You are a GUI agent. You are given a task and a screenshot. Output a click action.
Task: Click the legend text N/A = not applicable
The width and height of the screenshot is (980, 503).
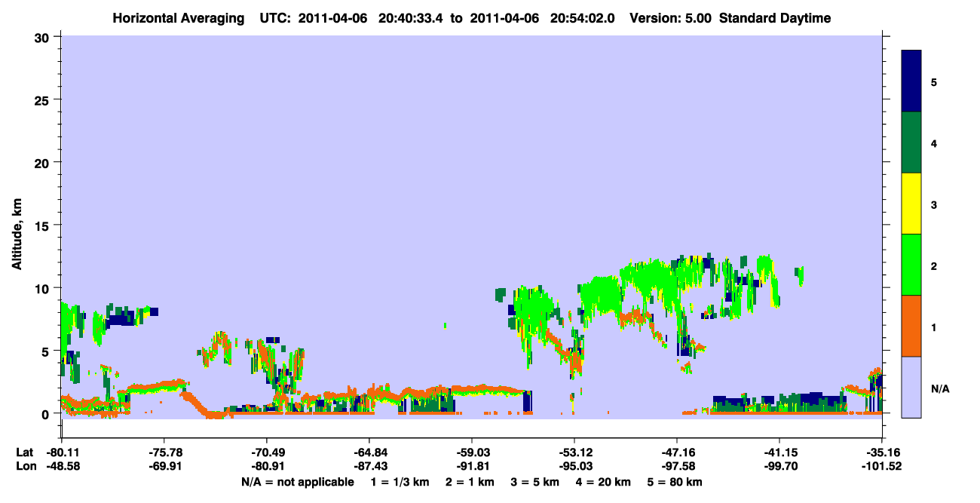tap(297, 481)
